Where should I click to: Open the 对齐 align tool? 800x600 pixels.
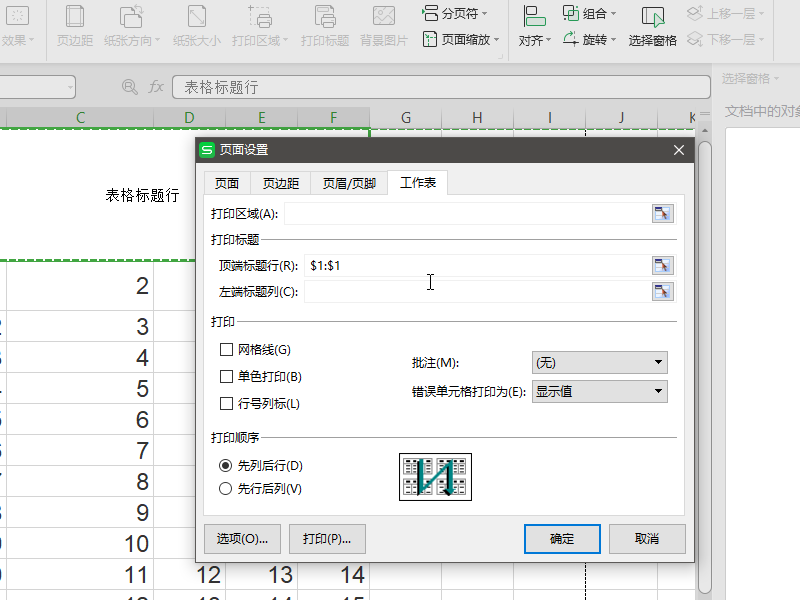[x=534, y=26]
